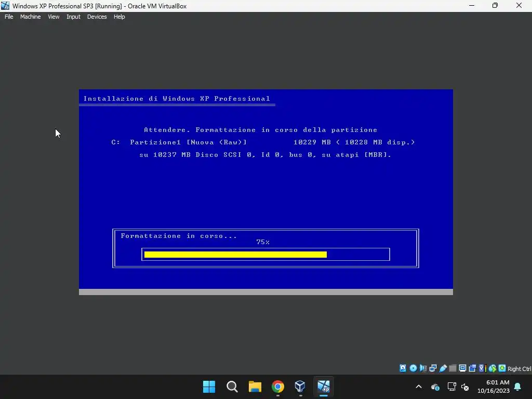
Task: Click the network adapters indicator icon
Action: pos(433,368)
